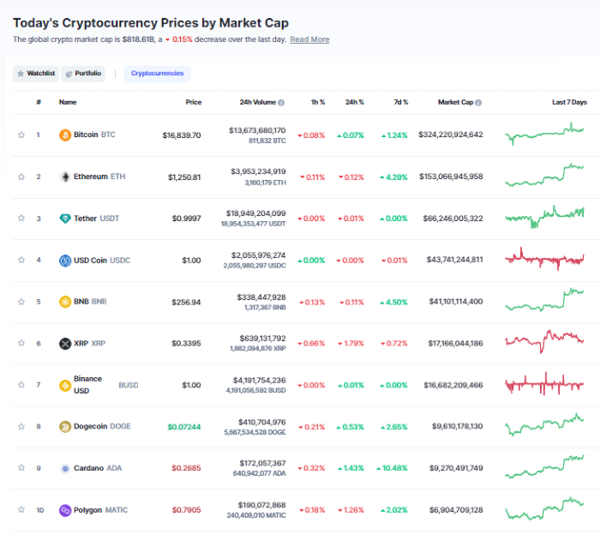The height and width of the screenshot is (534, 600).
Task: Star Ethereum to add to watchlist
Action: (21, 177)
